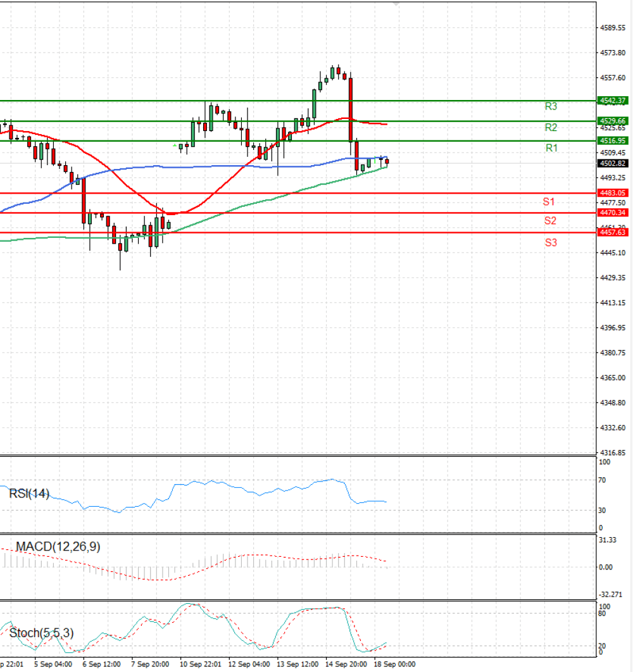633x672 pixels.
Task: Click the 18 Sep 00:00 time marker
Action: pyautogui.click(x=394, y=664)
